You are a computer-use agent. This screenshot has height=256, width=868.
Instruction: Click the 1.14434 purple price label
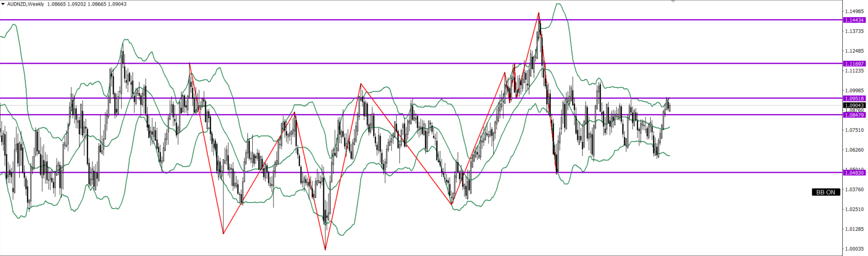pos(854,20)
